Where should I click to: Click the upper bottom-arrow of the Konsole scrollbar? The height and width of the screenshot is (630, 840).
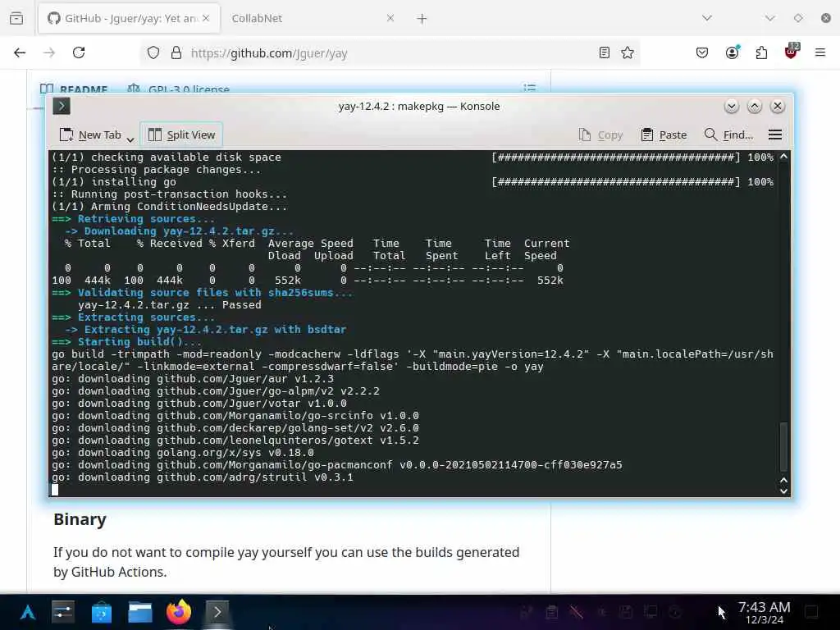783,480
